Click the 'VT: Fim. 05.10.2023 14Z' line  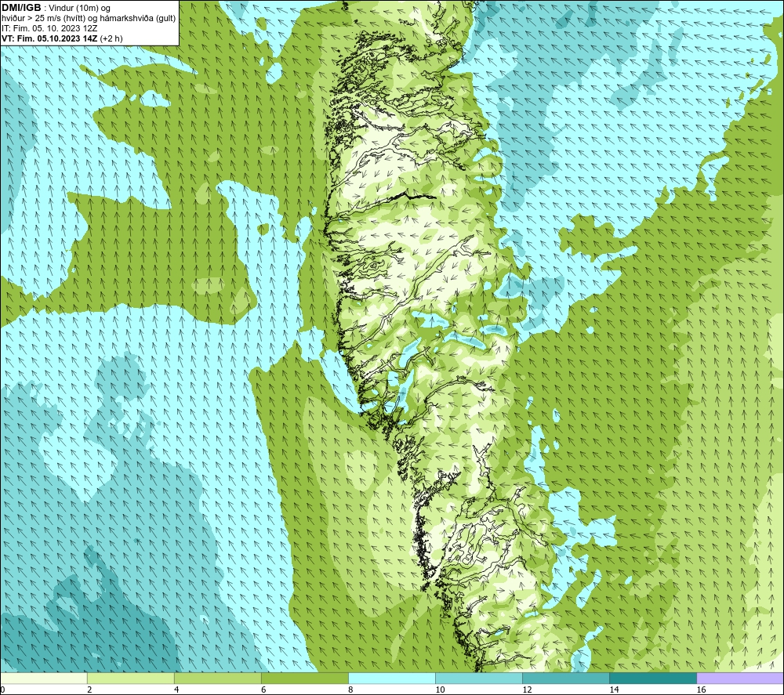tap(62, 38)
